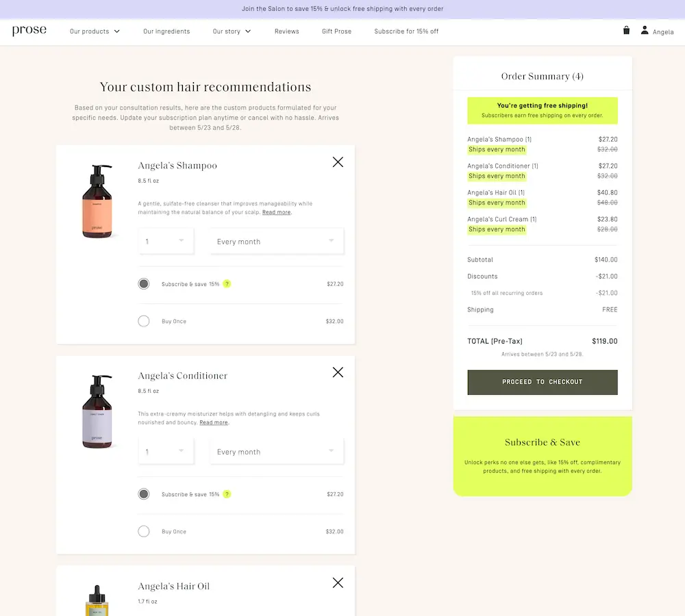
Task: Open the Reviews page
Action: (x=286, y=31)
